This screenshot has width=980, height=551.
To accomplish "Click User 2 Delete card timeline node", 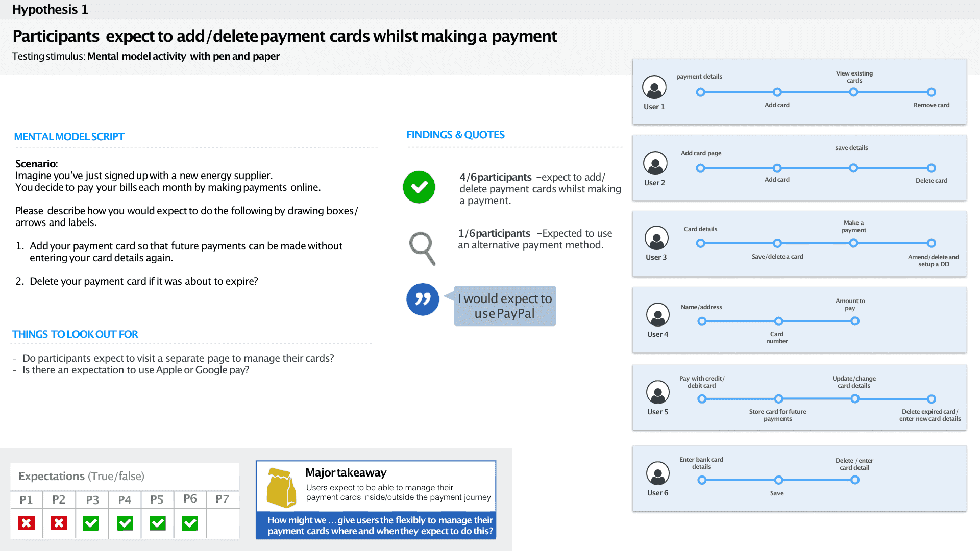I will click(932, 168).
